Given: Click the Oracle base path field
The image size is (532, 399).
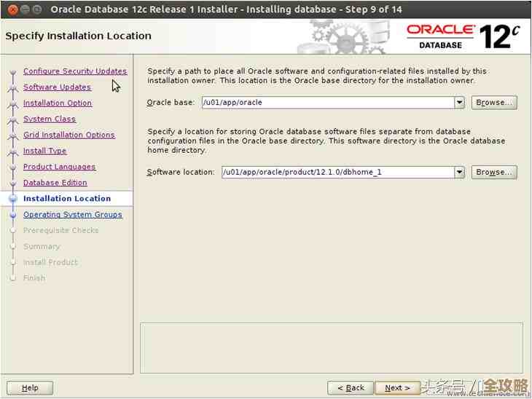Looking at the screenshot, I should [x=328, y=103].
